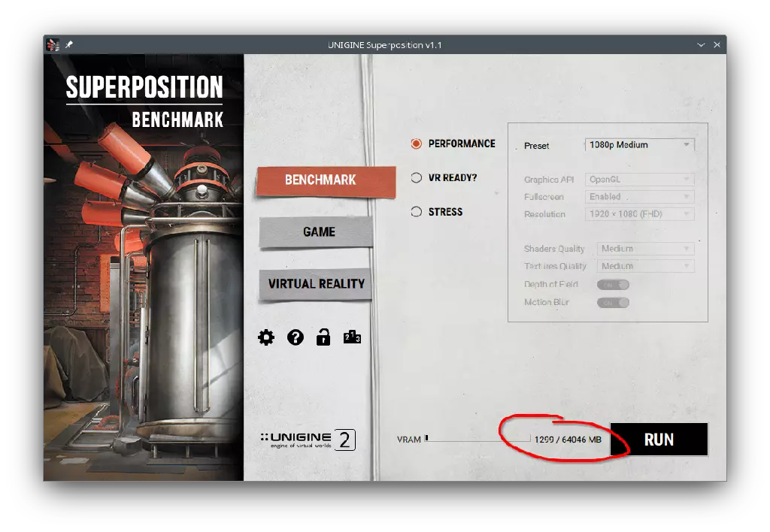Click the UNIGINE 2 engine logo
Image resolution: width=770 pixels, height=532 pixels.
tap(308, 440)
